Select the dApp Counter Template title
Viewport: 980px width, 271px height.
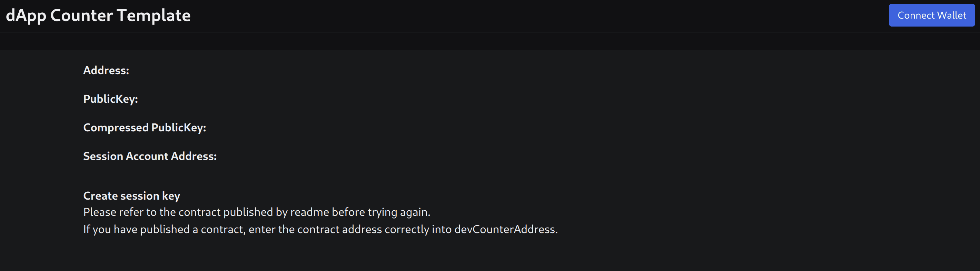point(98,16)
